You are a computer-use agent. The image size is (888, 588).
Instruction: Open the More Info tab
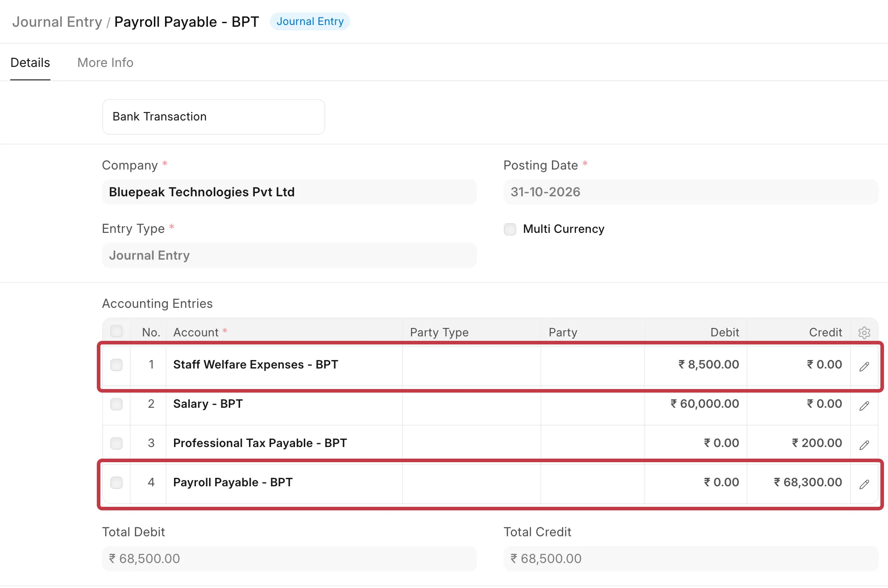[x=105, y=62]
